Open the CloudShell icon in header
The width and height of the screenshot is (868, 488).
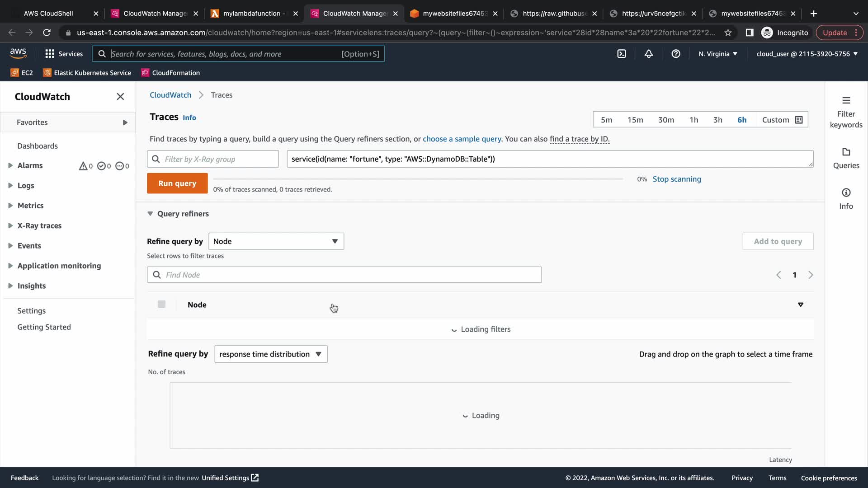622,54
